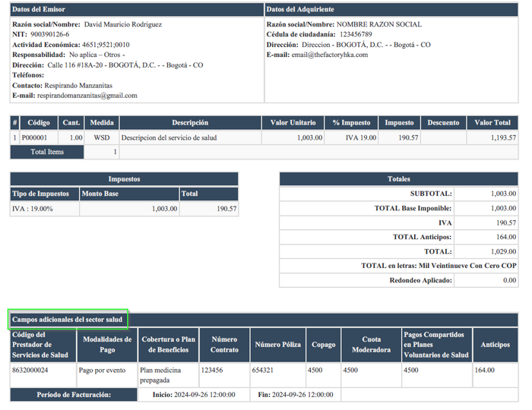Select the 1,193.57 total value cell
The image size is (532, 410).
(492, 138)
